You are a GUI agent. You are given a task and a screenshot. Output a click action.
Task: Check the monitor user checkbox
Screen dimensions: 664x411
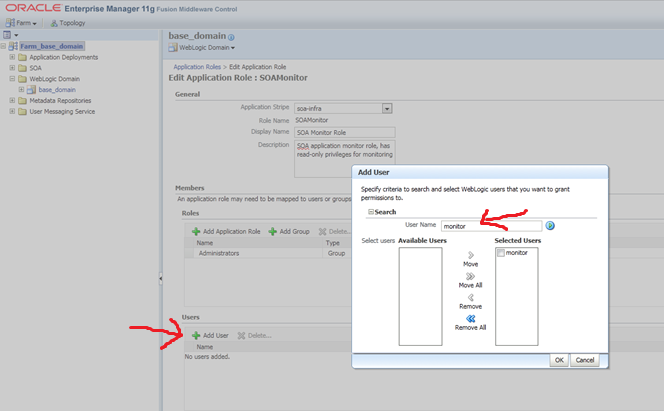(501, 253)
